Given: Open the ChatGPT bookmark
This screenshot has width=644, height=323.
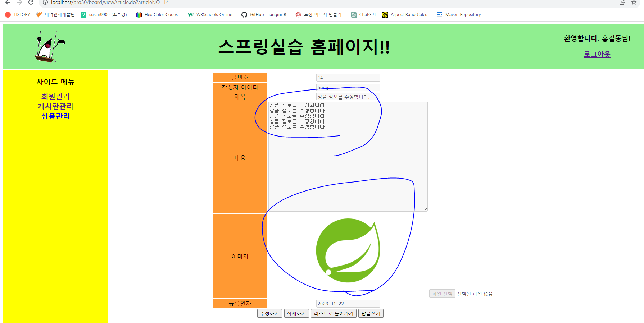Looking at the screenshot, I should pyautogui.click(x=363, y=15).
